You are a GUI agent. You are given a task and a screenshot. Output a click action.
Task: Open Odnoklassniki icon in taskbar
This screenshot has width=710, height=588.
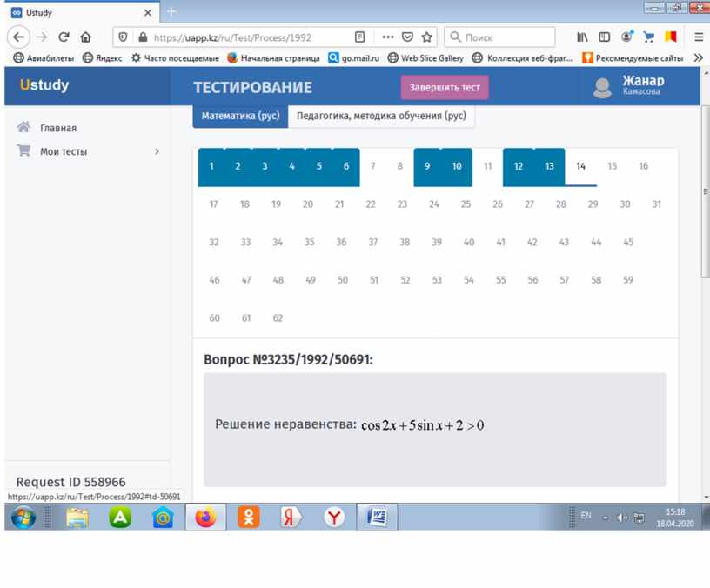pyautogui.click(x=249, y=517)
